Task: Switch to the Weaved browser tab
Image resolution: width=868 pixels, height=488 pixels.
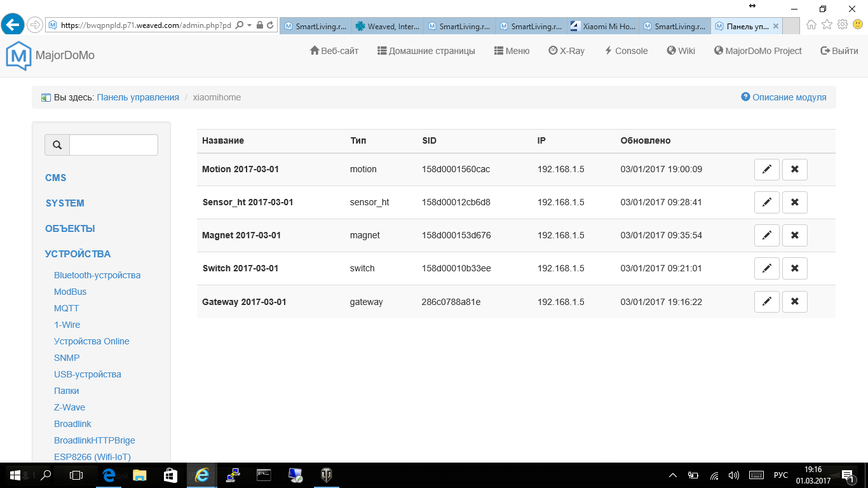Action: [x=387, y=26]
